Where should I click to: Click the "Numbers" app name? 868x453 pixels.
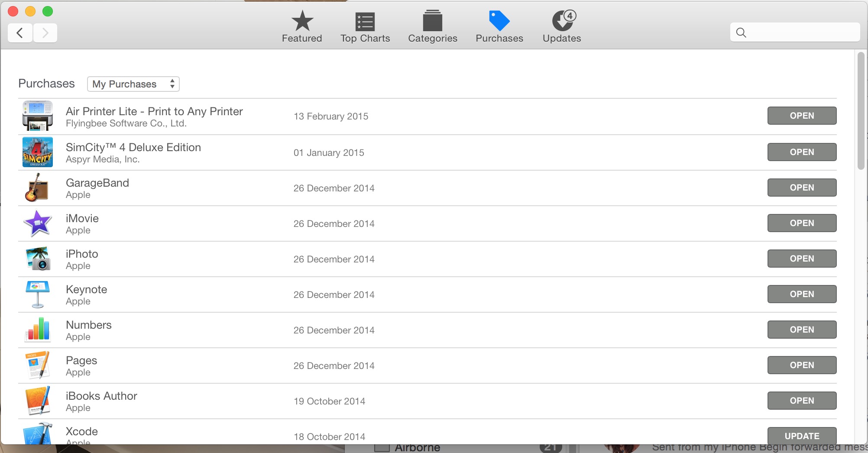click(x=89, y=325)
